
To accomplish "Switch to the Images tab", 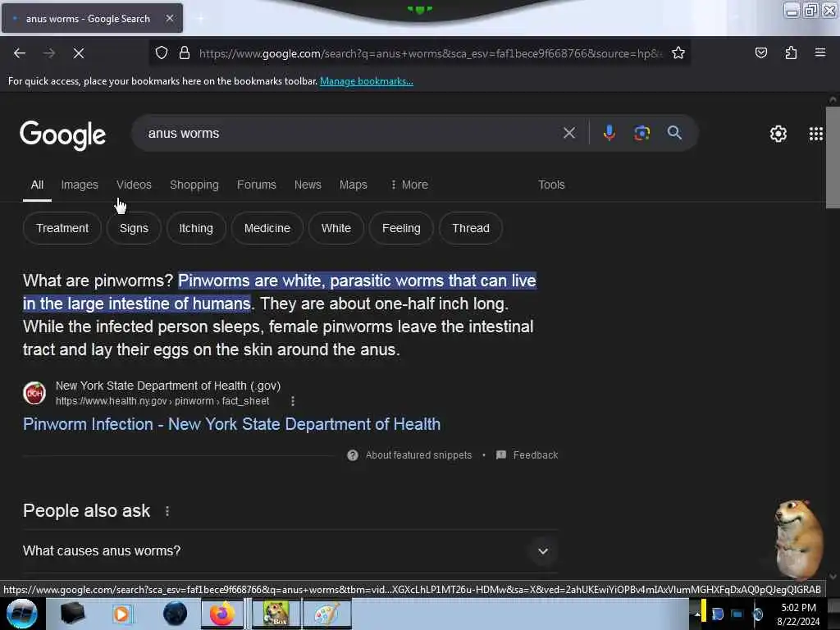I will pyautogui.click(x=80, y=185).
